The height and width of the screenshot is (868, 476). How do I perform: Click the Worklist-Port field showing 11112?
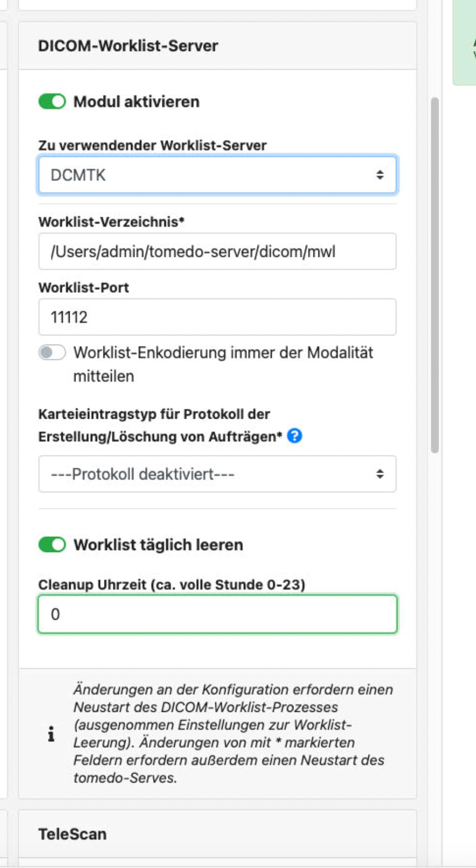pyautogui.click(x=217, y=317)
